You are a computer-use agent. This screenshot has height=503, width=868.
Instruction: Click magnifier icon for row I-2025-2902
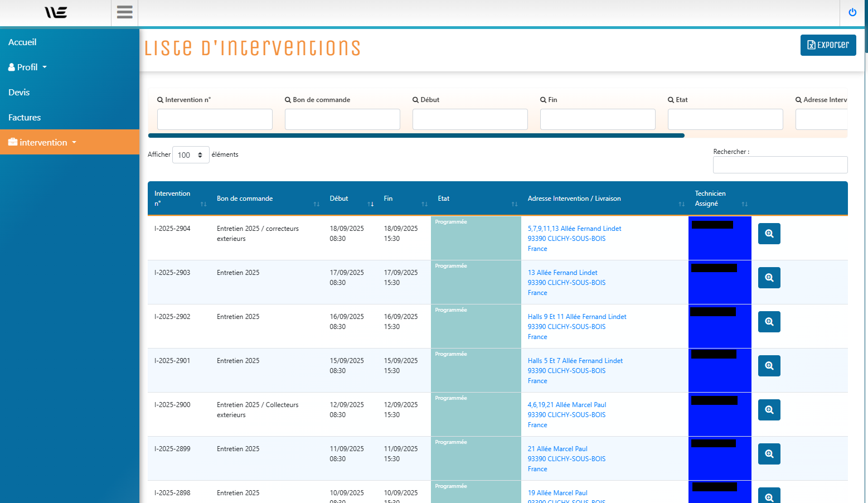tap(769, 322)
